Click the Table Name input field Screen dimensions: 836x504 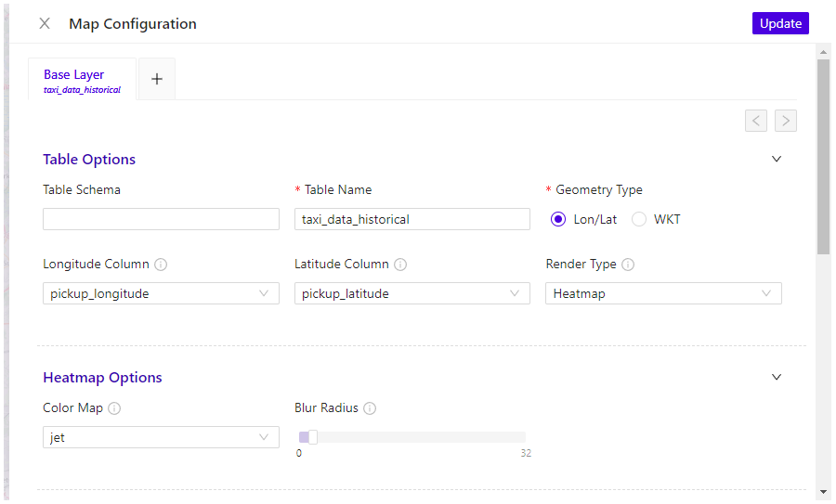coord(412,219)
